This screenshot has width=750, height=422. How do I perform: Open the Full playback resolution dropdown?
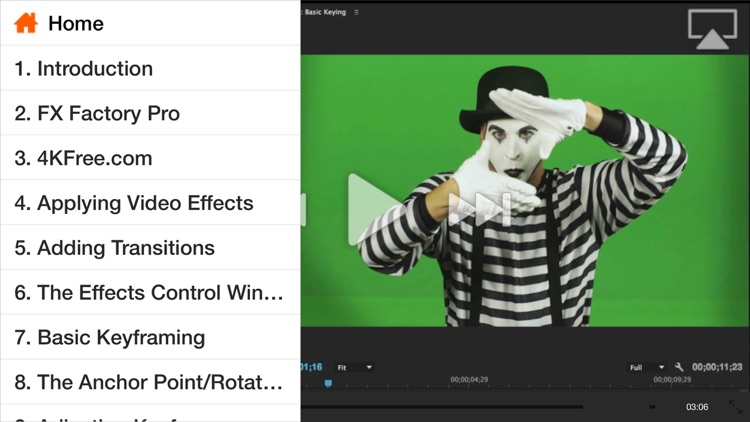coord(647,367)
